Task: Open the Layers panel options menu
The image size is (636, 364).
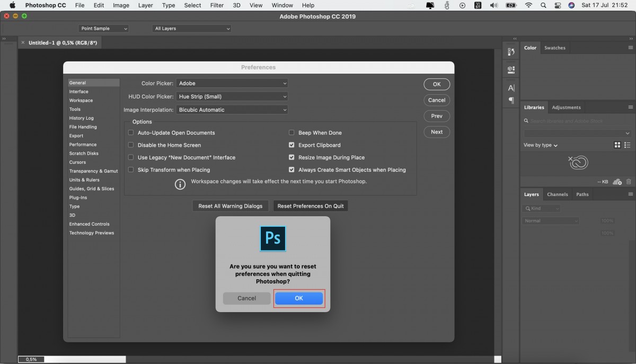Action: (631, 194)
